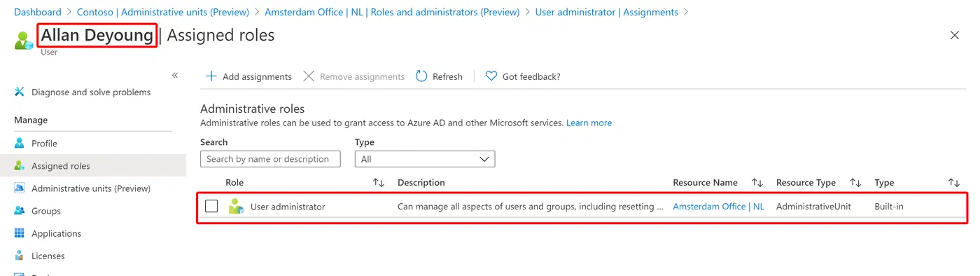The height and width of the screenshot is (276, 980).
Task: Click the Assigned roles sidebar icon
Action: click(19, 166)
